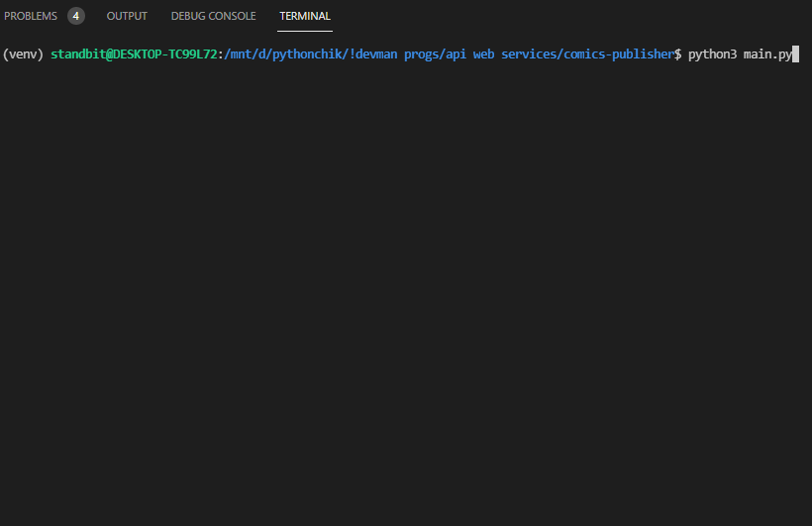Place cursor at the terminal cursor block
The height and width of the screenshot is (526, 812).
(796, 53)
